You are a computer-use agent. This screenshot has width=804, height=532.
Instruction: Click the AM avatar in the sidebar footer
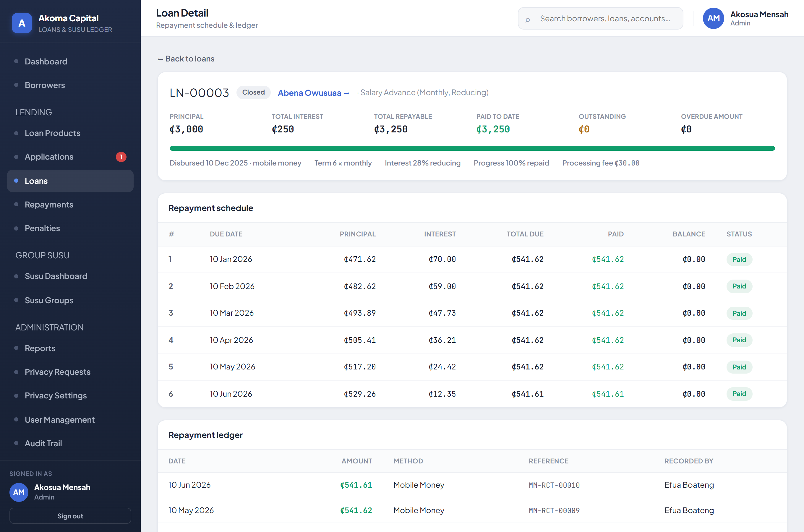point(19,492)
